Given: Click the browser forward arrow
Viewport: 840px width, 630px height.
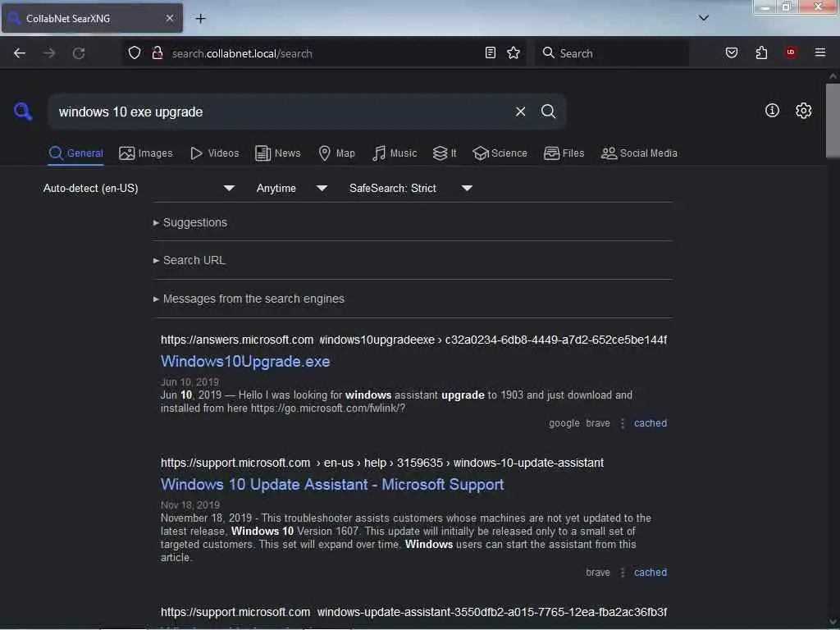Looking at the screenshot, I should point(49,53).
